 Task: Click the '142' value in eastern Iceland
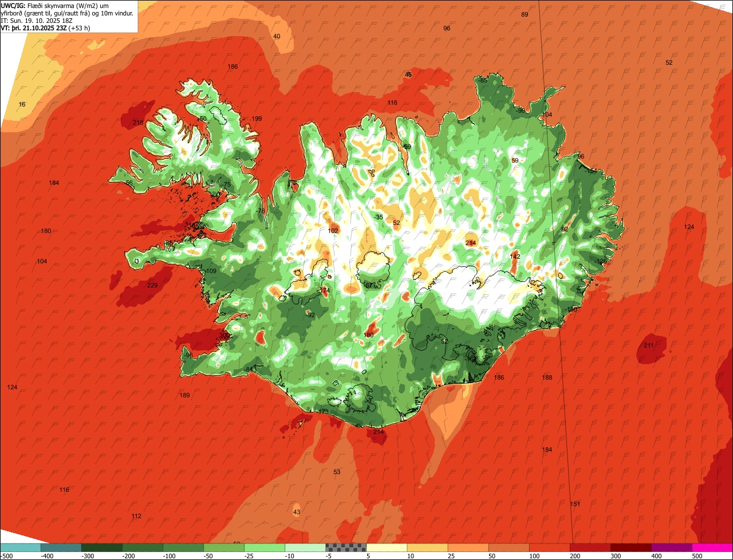coord(515,257)
